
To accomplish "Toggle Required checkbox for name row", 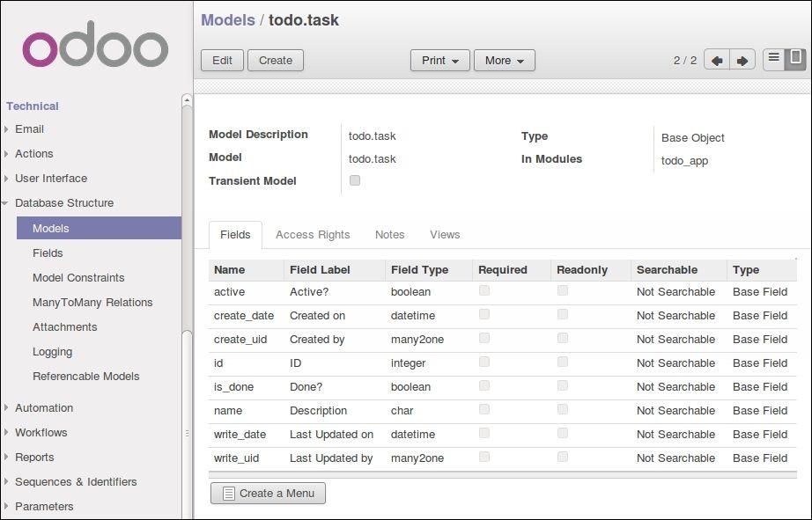I will 484,410.
